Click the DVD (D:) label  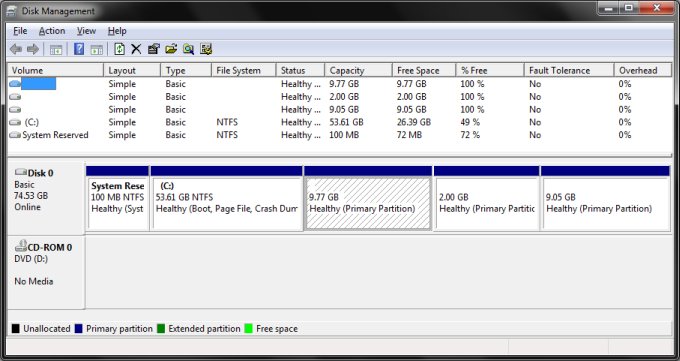[x=31, y=259]
